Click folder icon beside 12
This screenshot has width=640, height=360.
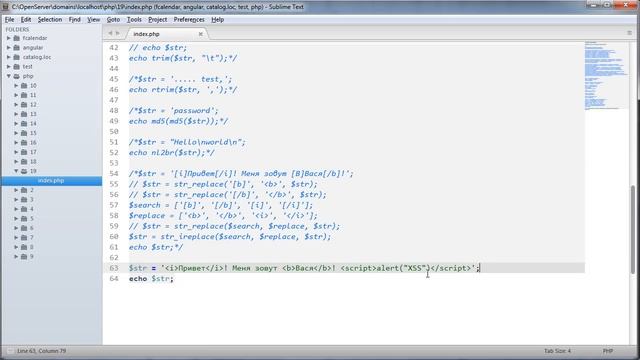pos(24,104)
